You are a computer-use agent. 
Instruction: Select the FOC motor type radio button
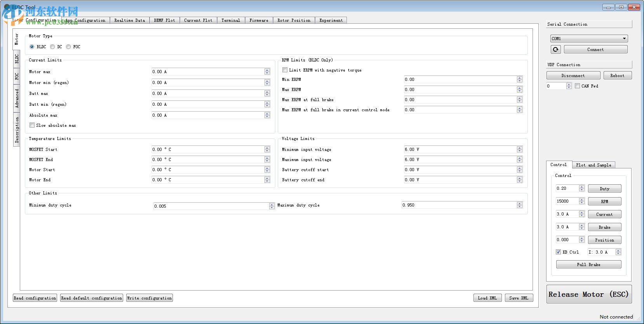click(68, 47)
